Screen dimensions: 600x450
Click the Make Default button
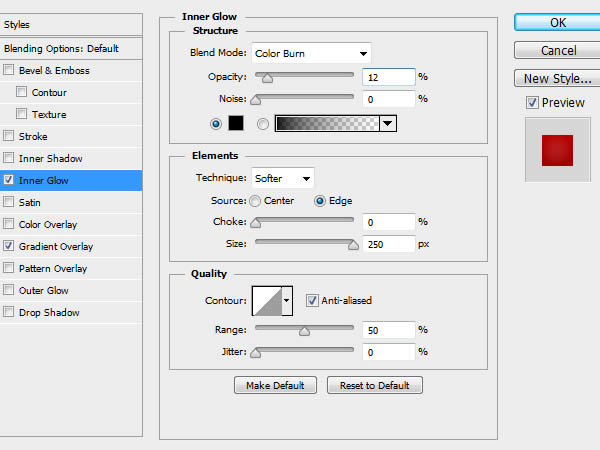pyautogui.click(x=276, y=385)
